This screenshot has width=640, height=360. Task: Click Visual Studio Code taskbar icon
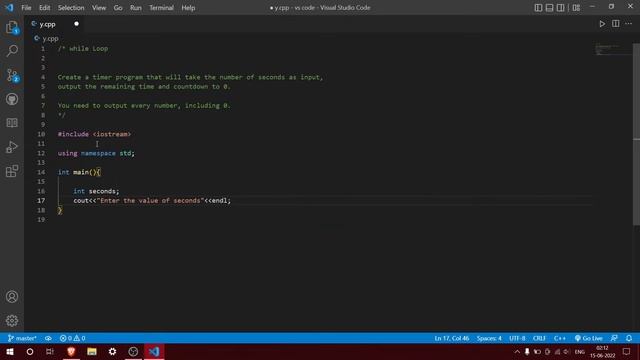pos(154,351)
